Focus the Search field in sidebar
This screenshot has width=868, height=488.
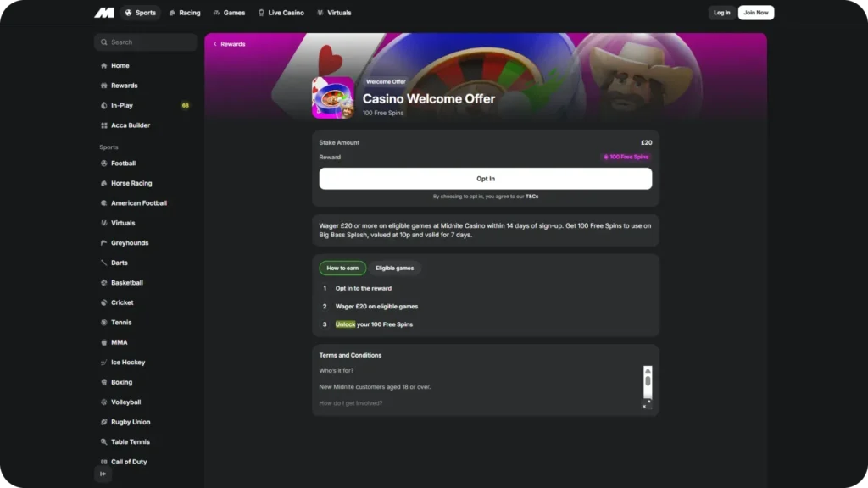(146, 42)
